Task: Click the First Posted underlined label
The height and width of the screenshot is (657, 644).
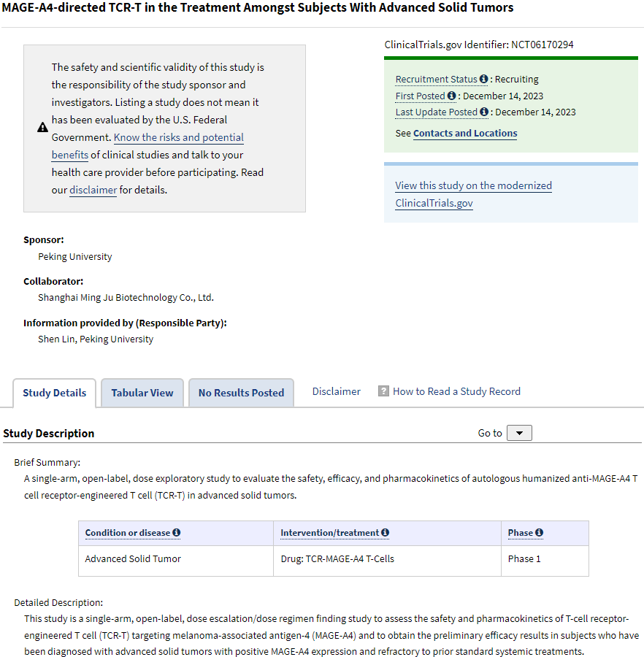Action: (x=420, y=96)
